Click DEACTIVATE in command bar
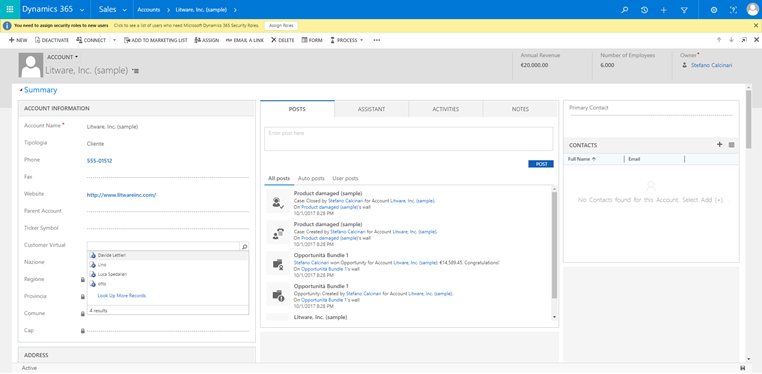Viewport: 762px width, 374px height. (52, 40)
